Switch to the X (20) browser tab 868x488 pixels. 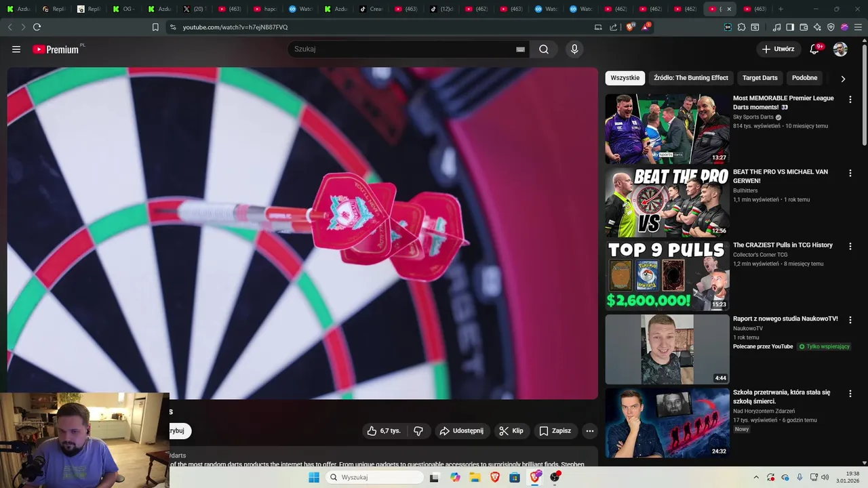[195, 9]
